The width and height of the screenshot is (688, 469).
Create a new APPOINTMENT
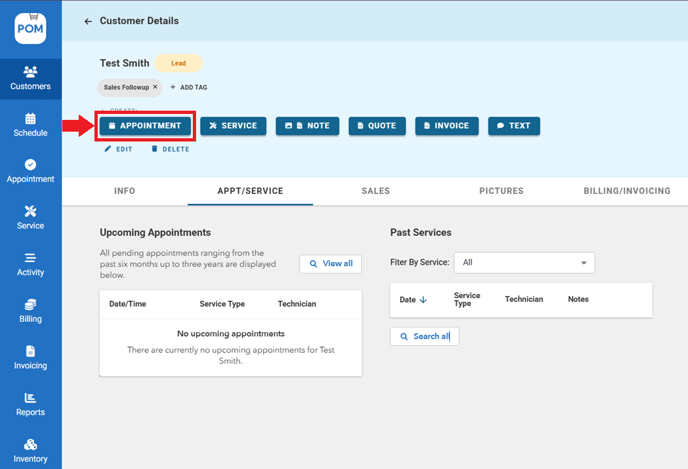pyautogui.click(x=145, y=126)
